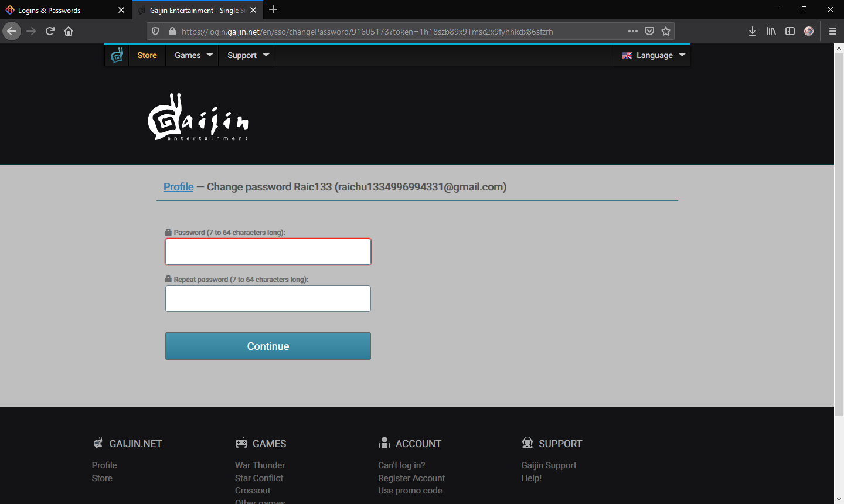Click the Gaijin snail icon in navbar
844x504 pixels.
pos(117,55)
